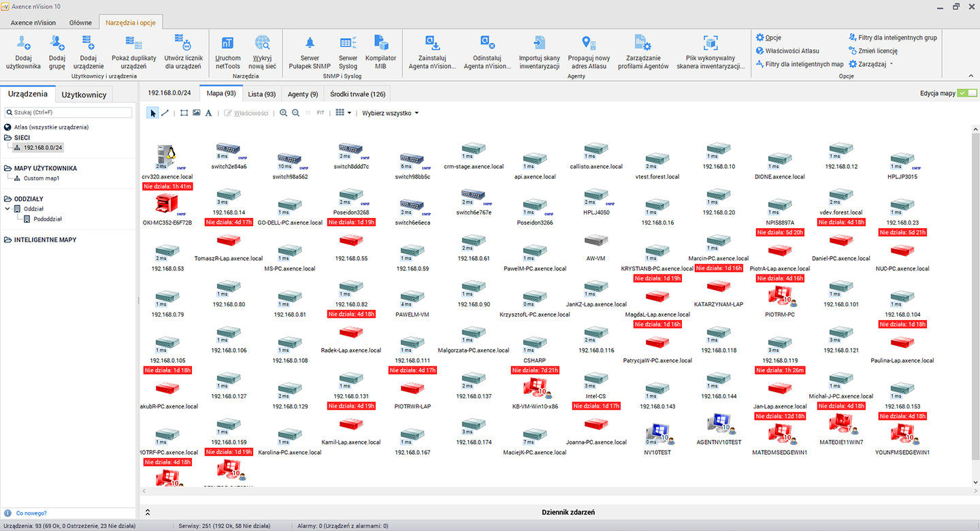Select the line drawing tool in map toolbar
The height and width of the screenshot is (531, 980).
point(165,113)
